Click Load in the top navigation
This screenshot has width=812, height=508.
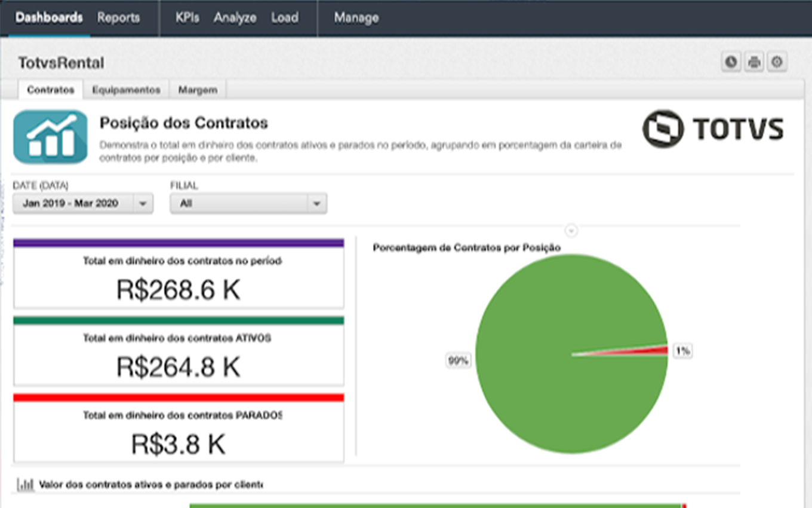[x=284, y=18]
